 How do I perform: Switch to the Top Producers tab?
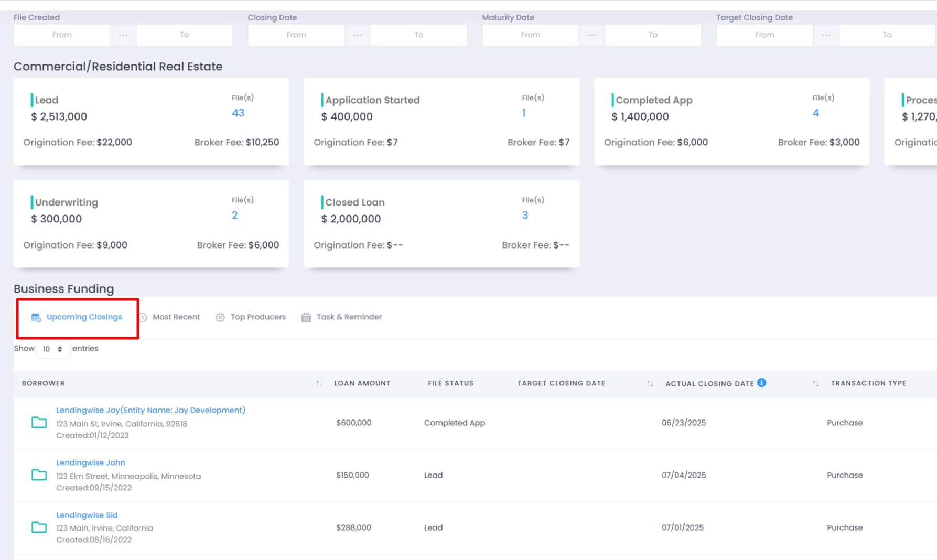(x=251, y=317)
